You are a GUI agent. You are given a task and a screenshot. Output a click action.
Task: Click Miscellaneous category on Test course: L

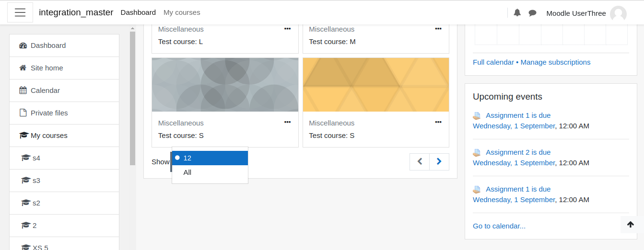[181, 29]
